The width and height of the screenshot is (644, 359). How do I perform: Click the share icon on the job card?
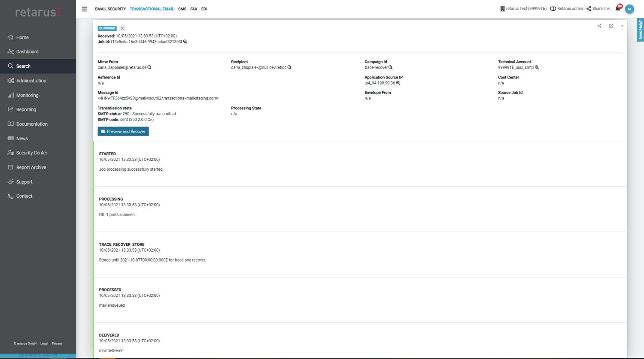click(599, 26)
